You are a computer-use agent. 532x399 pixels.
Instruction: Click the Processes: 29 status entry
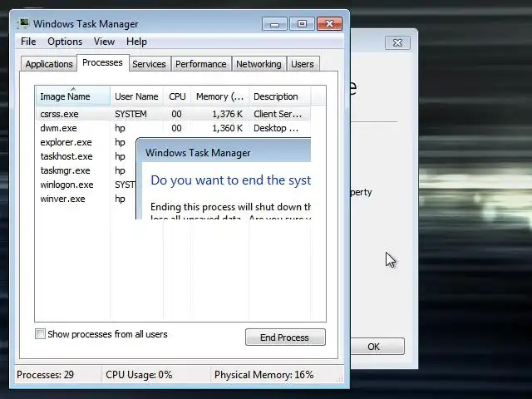[45, 375]
